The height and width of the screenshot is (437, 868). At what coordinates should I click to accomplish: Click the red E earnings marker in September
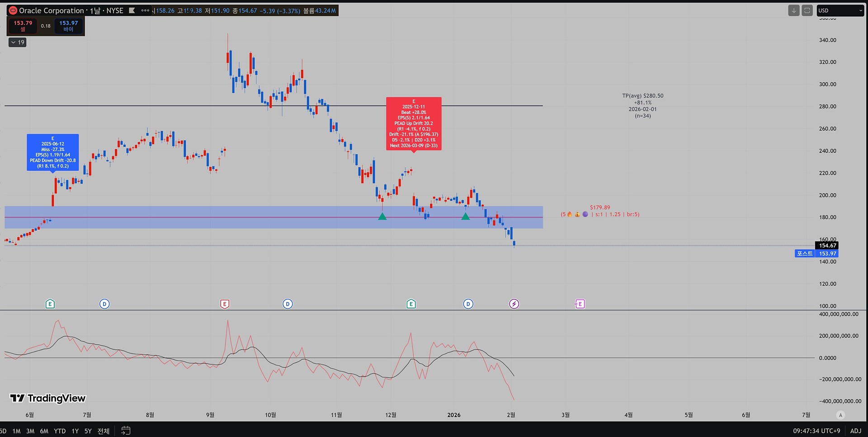pyautogui.click(x=225, y=304)
